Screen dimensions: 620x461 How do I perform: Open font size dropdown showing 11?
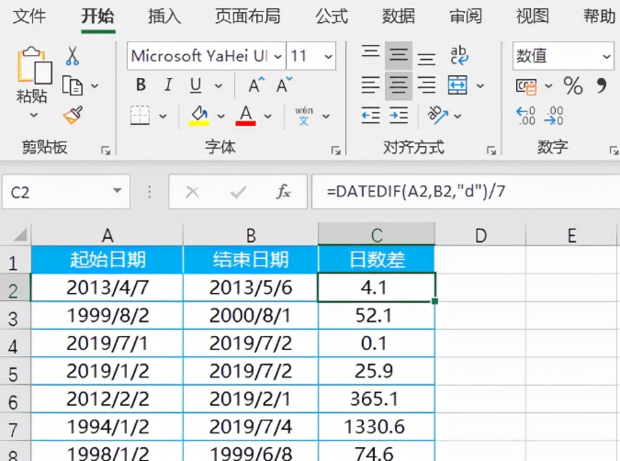tap(328, 57)
